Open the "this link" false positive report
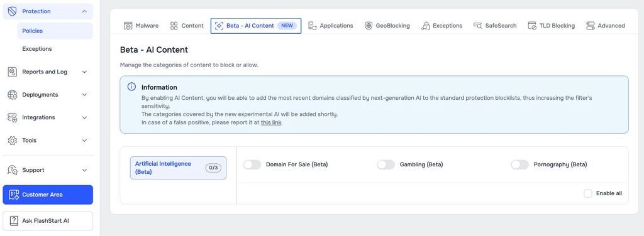This screenshot has height=236, width=644. pyautogui.click(x=271, y=122)
